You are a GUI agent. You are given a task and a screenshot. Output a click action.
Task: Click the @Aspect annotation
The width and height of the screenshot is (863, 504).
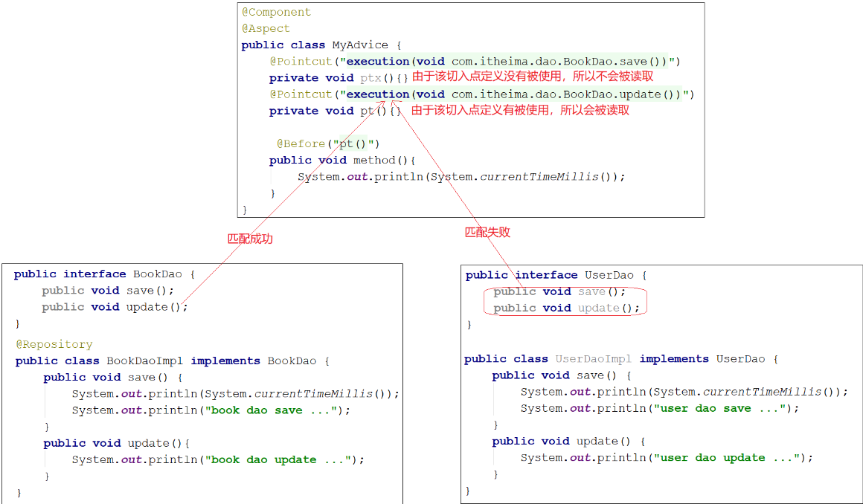[266, 29]
